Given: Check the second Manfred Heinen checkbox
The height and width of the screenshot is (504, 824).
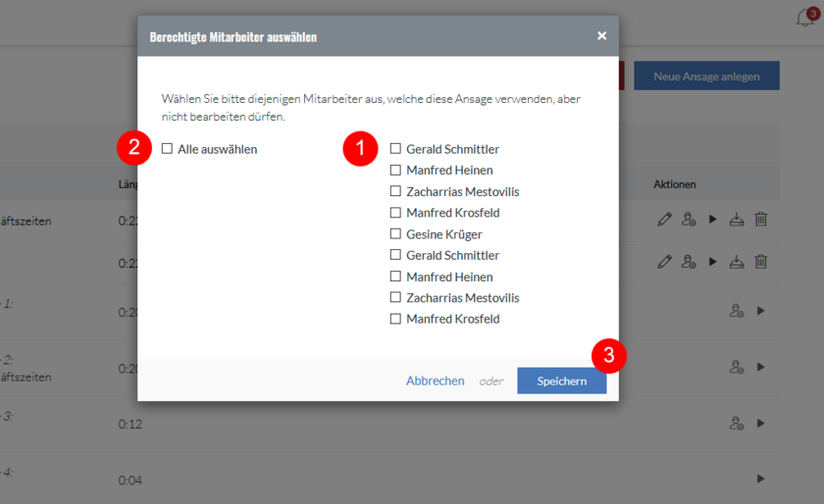Looking at the screenshot, I should (x=395, y=276).
